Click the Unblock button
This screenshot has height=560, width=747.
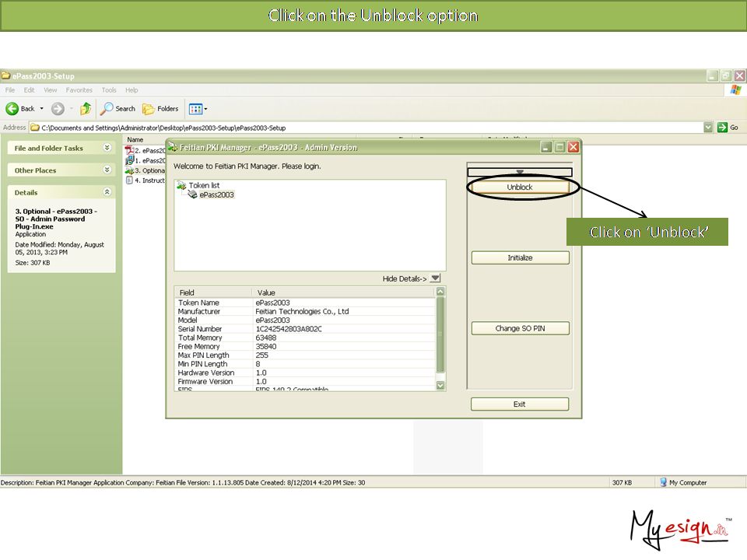click(x=520, y=187)
